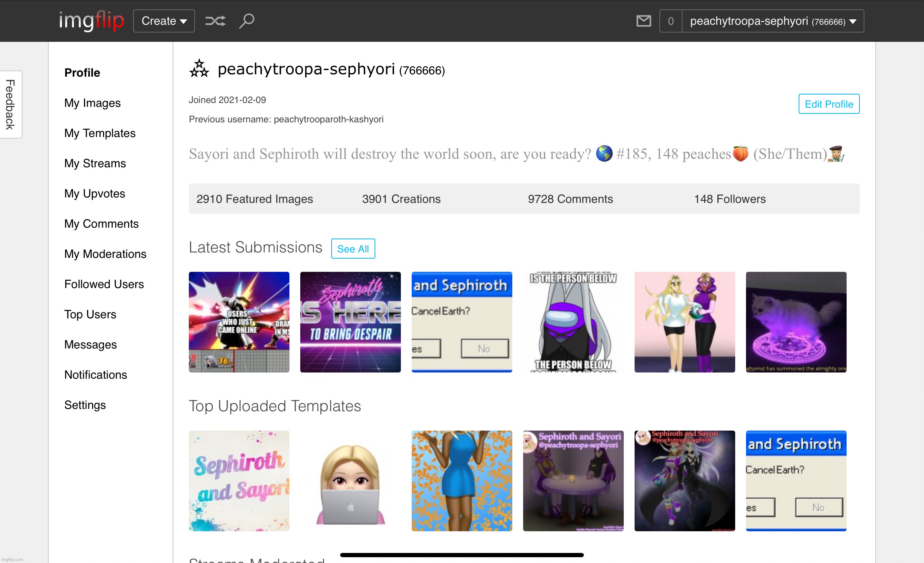Expand the peachytroopa-sephyori account dropdown

point(773,21)
